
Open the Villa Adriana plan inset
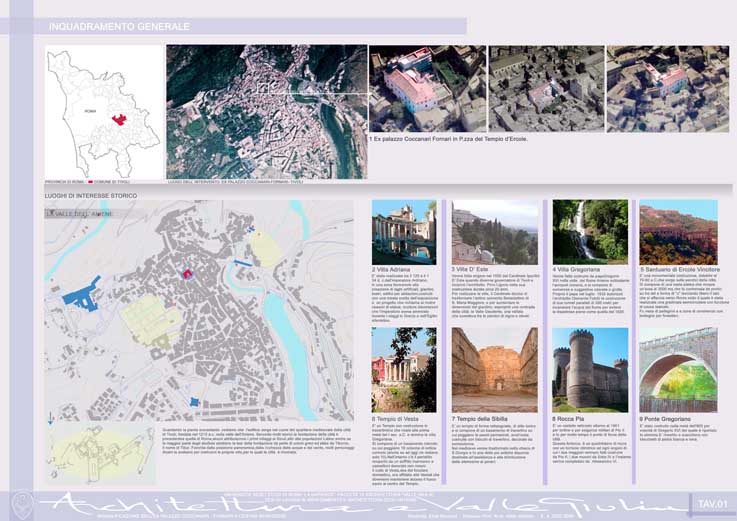pyautogui.click(x=100, y=454)
